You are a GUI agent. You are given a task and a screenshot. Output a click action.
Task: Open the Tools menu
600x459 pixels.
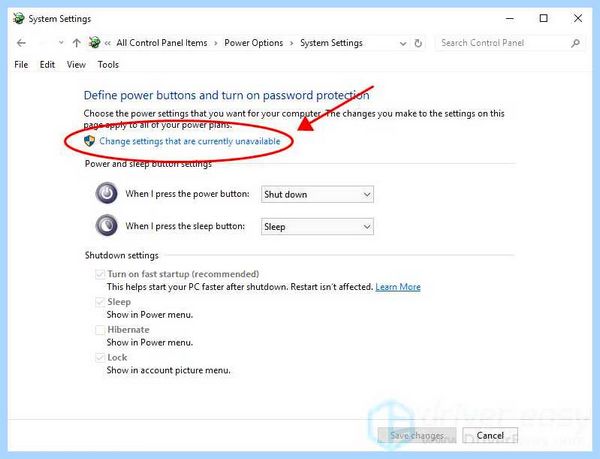(x=108, y=65)
